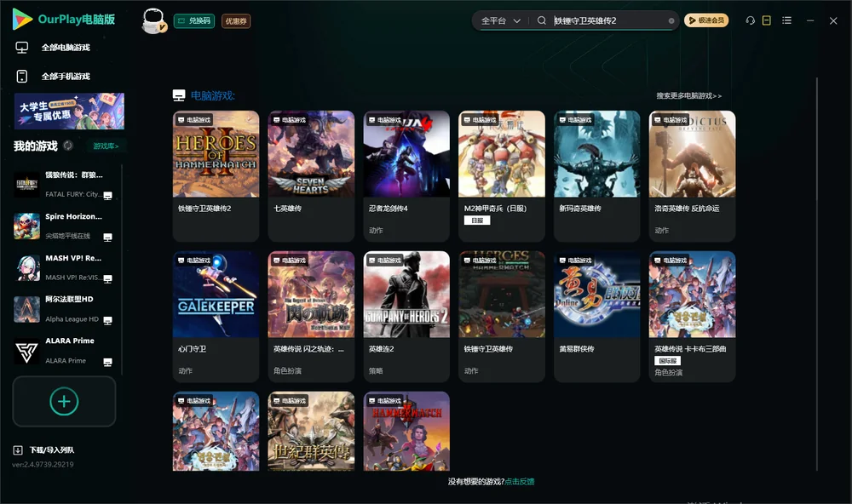The width and height of the screenshot is (852, 504).
Task: Select 全部电脑游戏 in sidebar
Action: (66, 48)
